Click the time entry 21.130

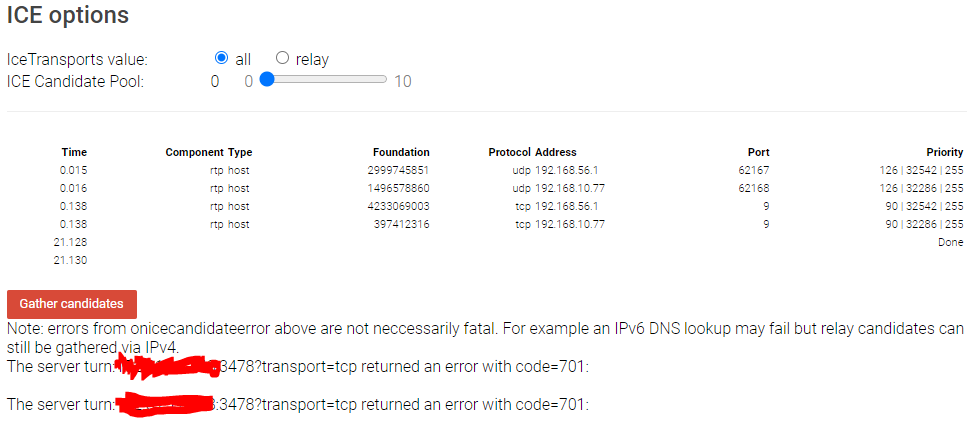tap(73, 260)
